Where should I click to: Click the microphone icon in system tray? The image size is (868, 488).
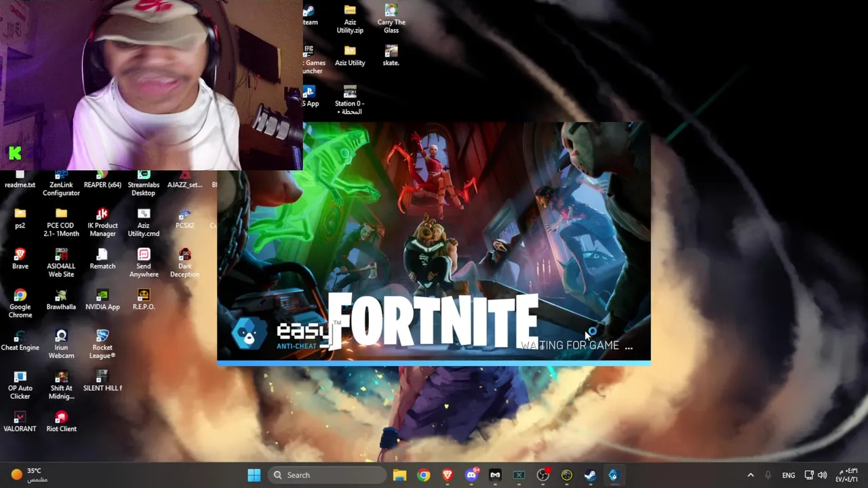click(x=768, y=475)
